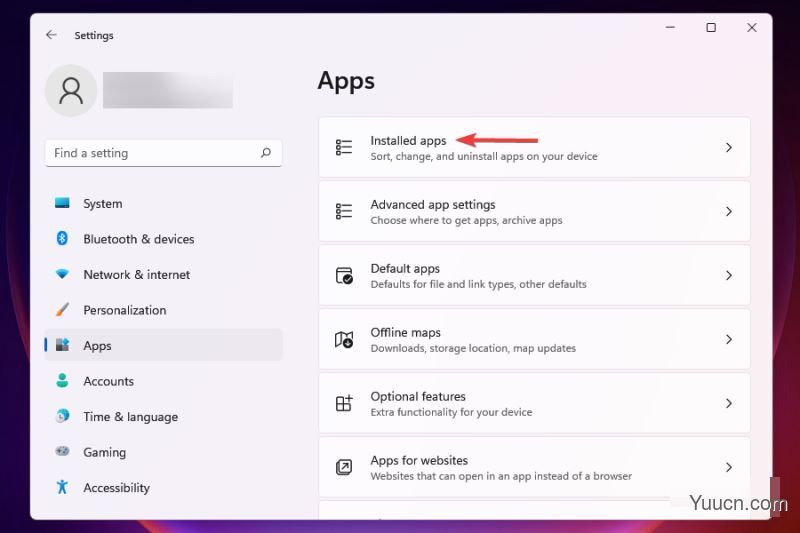The image size is (800, 533).
Task: Click 'Extra functionality for your device' text
Action: [x=451, y=412]
